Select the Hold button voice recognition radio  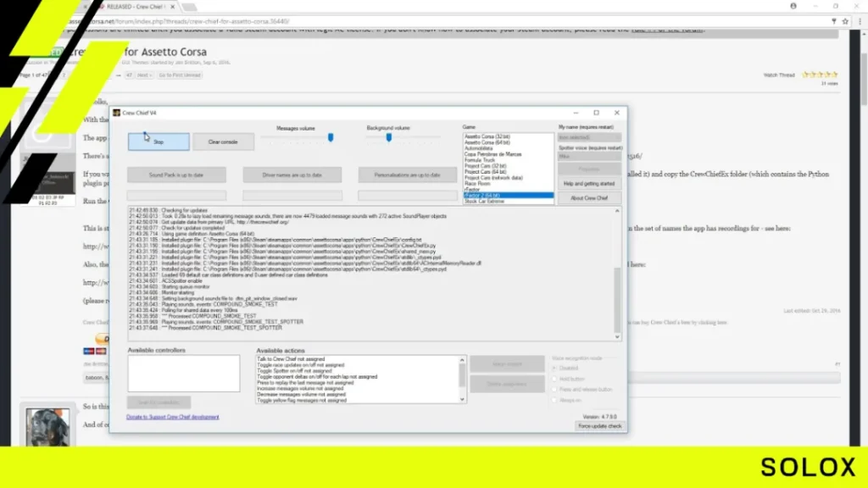coord(554,379)
